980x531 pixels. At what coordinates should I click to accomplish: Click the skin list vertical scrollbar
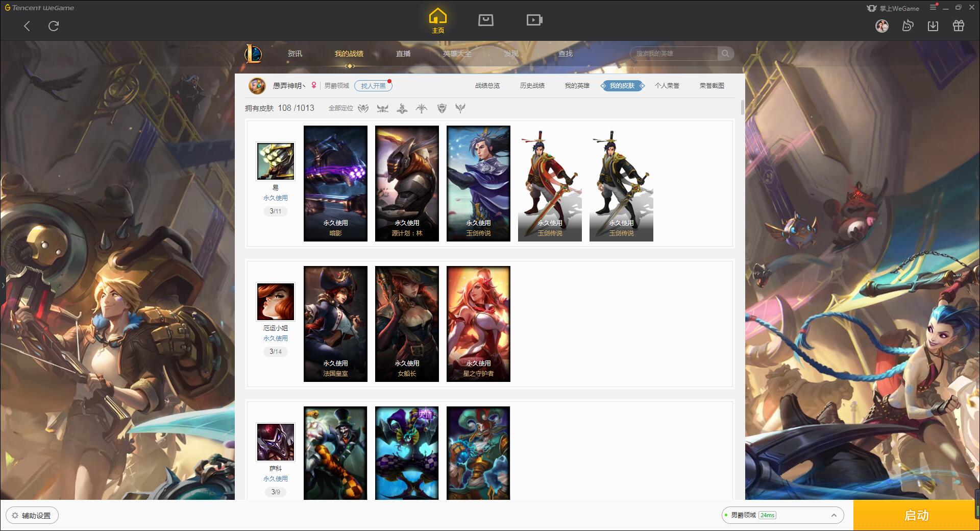(x=742, y=108)
